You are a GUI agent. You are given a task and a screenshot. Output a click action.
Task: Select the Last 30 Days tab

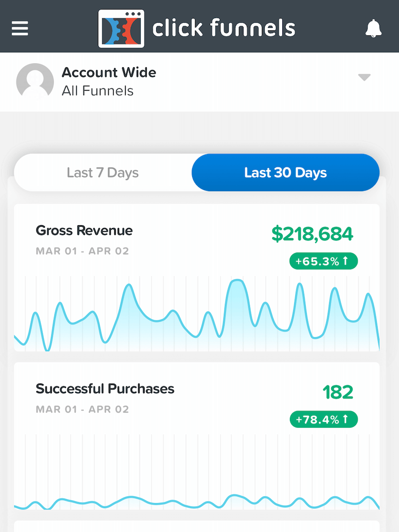pos(286,173)
